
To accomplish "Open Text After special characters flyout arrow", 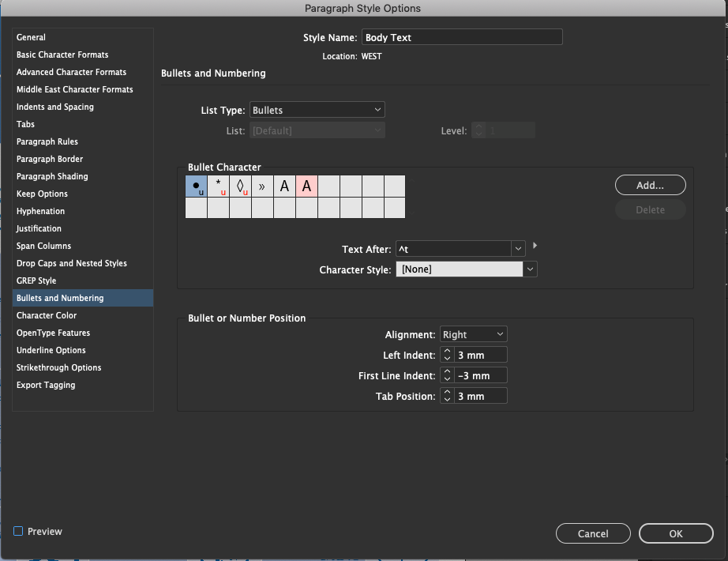I will pyautogui.click(x=536, y=247).
